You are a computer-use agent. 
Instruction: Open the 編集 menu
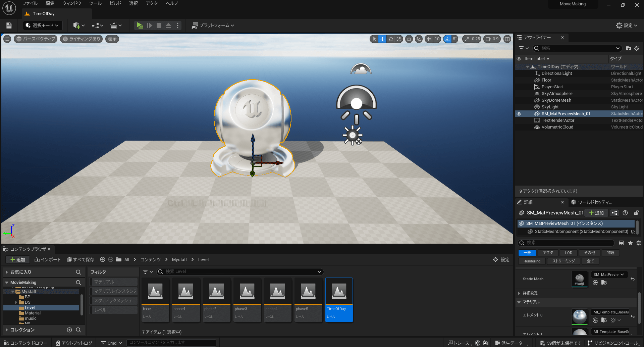[x=50, y=3]
